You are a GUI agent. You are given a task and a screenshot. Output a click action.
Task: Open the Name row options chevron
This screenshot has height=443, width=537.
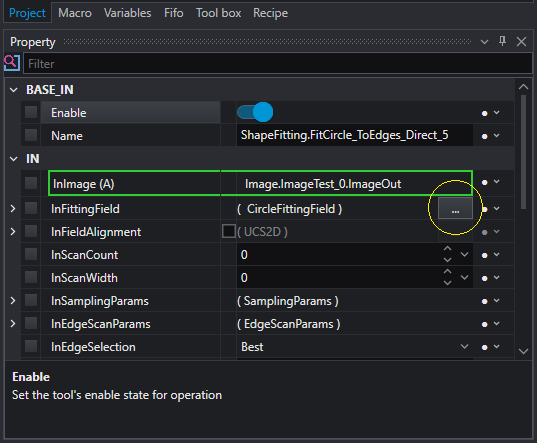click(497, 136)
